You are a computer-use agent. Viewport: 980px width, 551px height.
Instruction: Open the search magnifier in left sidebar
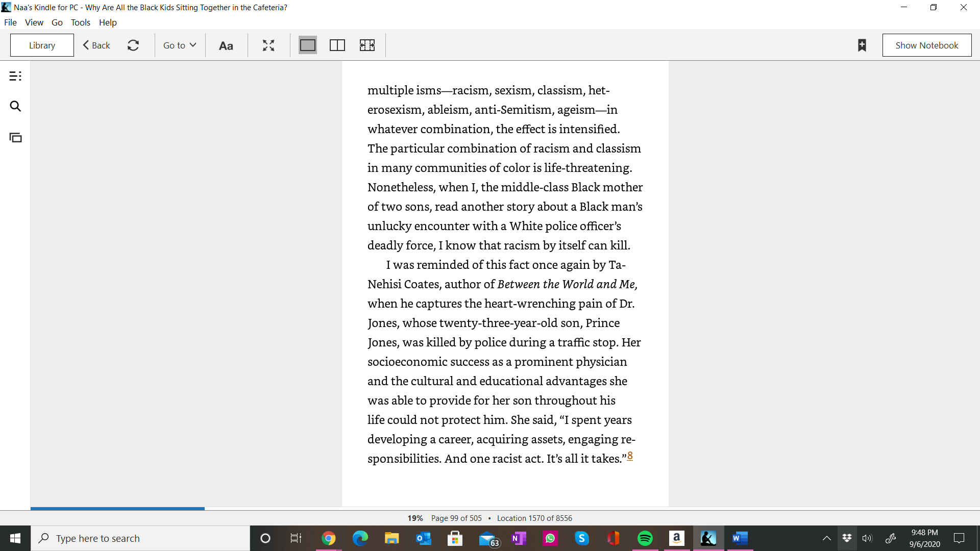pos(15,106)
